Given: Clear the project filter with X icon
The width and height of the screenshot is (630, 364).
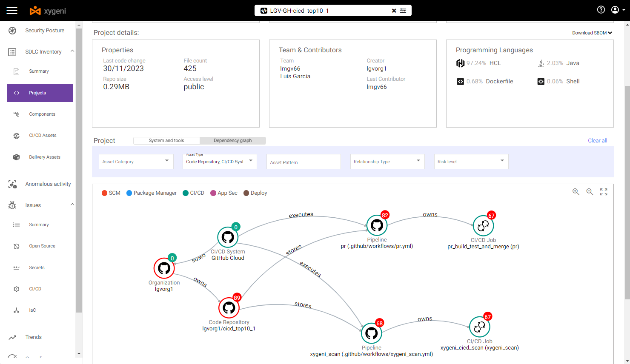Looking at the screenshot, I should click(394, 11).
